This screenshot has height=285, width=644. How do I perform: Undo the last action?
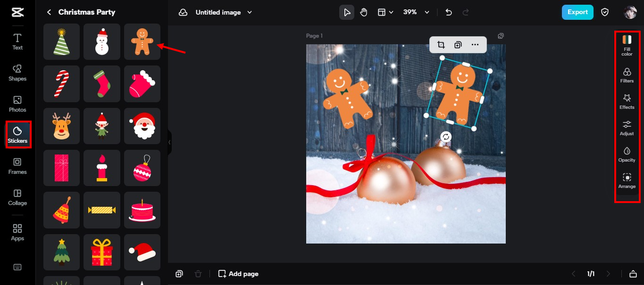(x=449, y=12)
